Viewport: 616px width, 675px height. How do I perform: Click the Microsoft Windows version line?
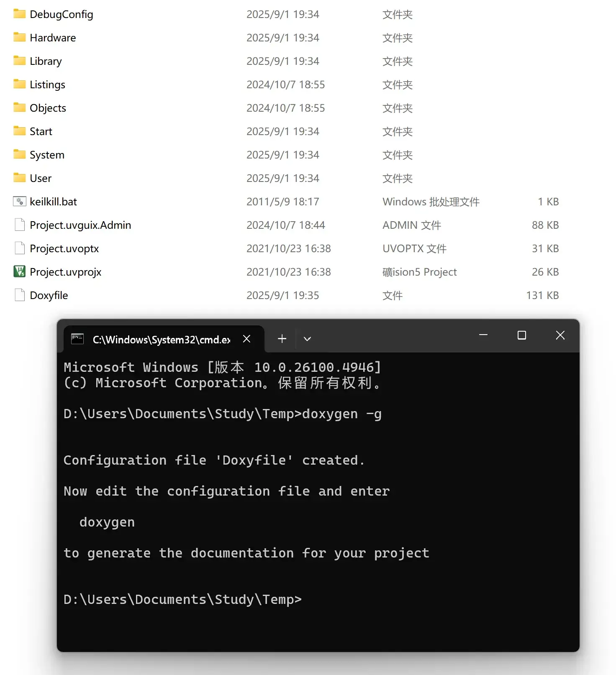coord(223,367)
